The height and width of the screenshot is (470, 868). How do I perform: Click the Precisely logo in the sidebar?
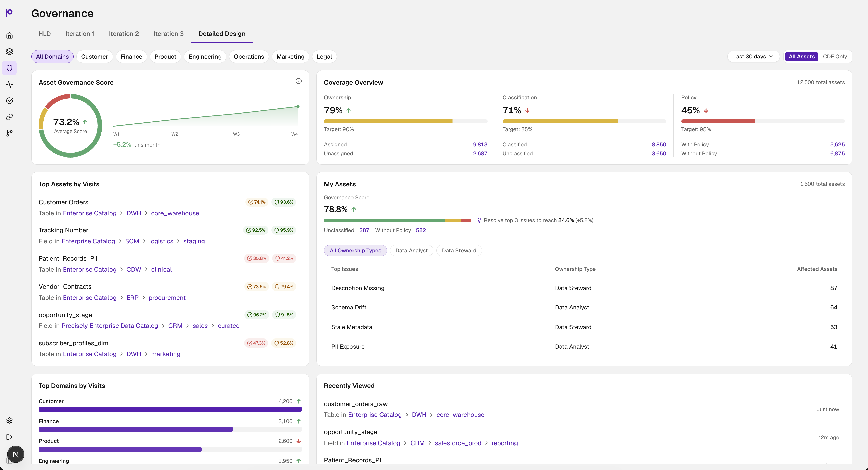coord(9,13)
